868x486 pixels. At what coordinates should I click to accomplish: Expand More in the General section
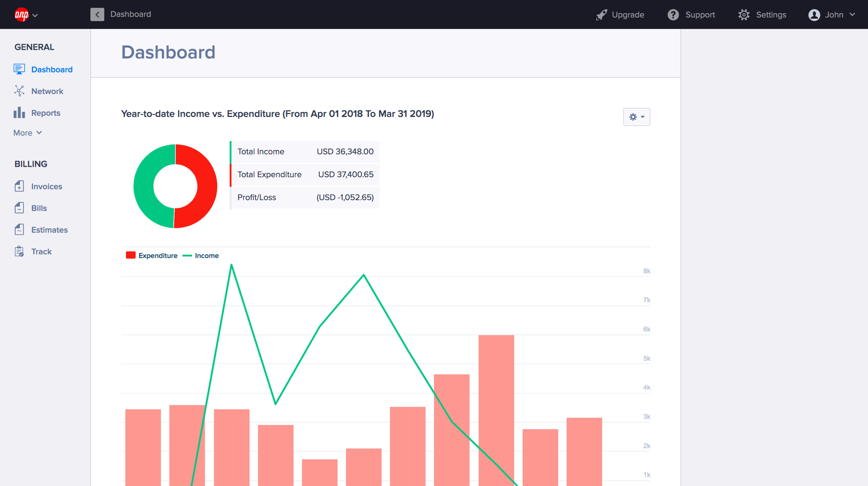click(28, 133)
